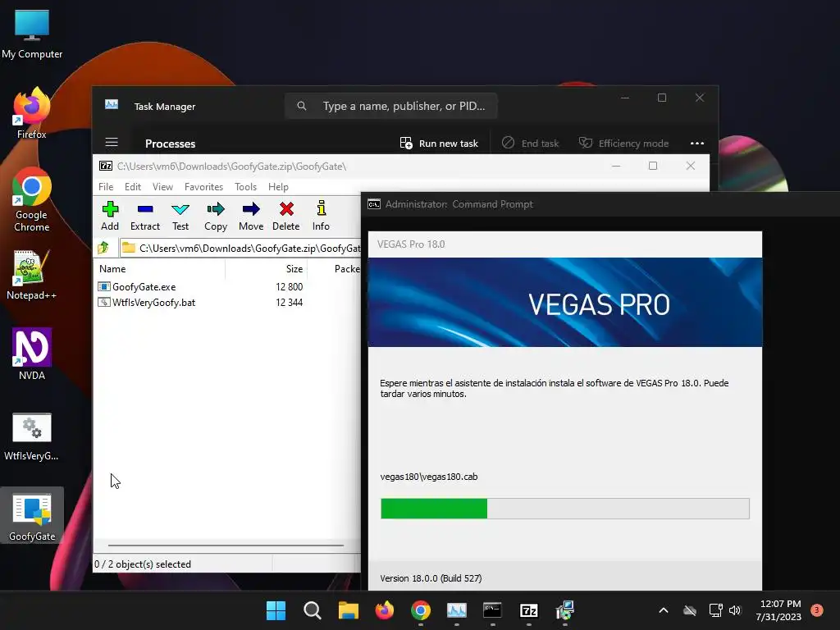Click the Command Prompt title bar icon
Viewport: 840px width, 630px height.
(374, 204)
